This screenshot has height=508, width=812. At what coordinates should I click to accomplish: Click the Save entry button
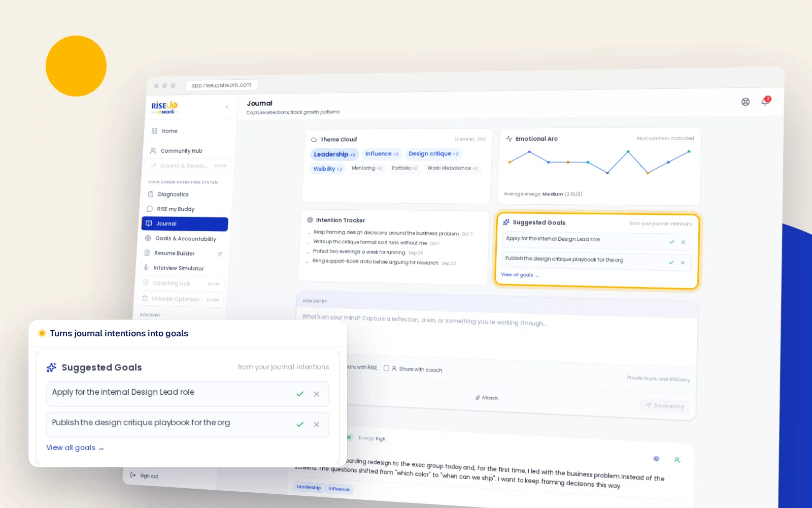(x=665, y=405)
